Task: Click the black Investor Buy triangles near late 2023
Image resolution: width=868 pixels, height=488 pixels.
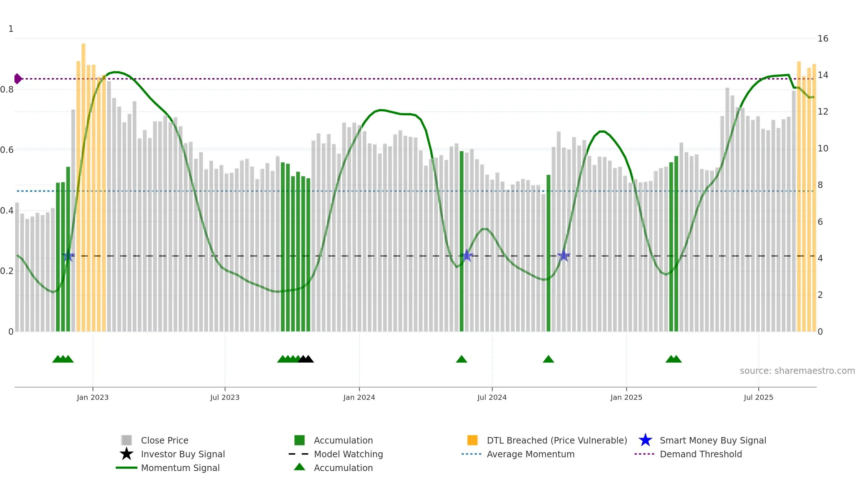Action: click(306, 359)
